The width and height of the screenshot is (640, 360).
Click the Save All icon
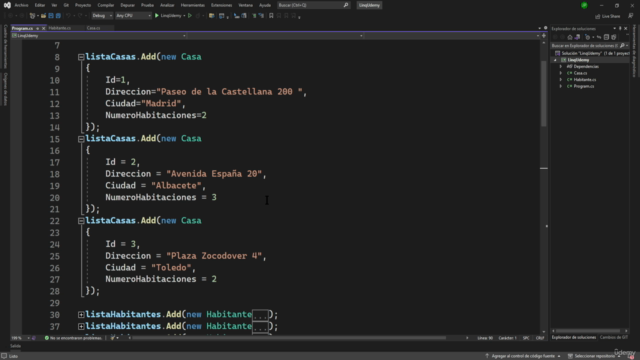(58, 16)
